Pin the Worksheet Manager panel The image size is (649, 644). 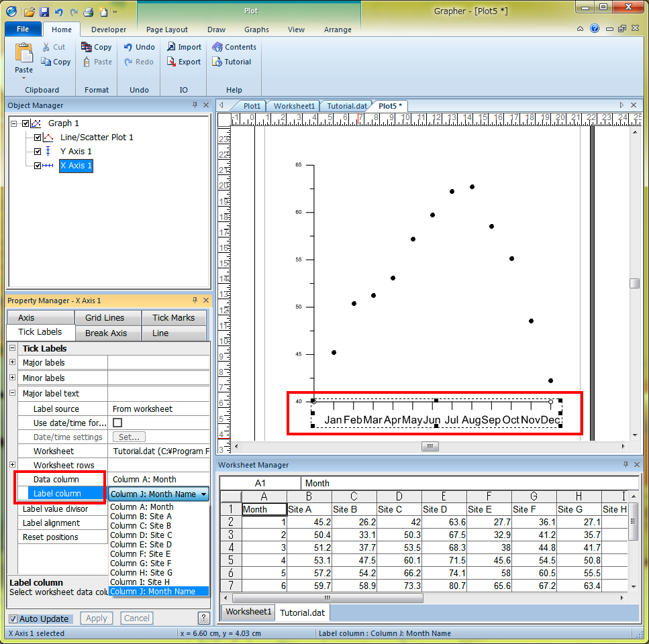click(626, 464)
